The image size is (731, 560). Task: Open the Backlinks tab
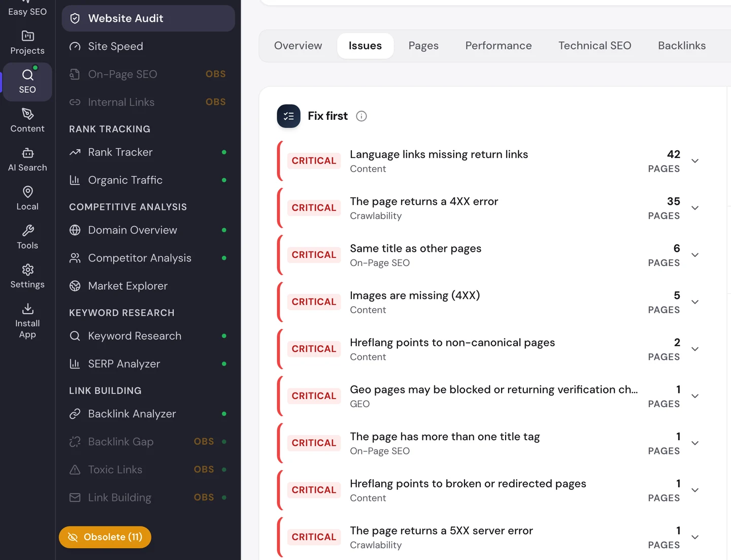(x=682, y=46)
